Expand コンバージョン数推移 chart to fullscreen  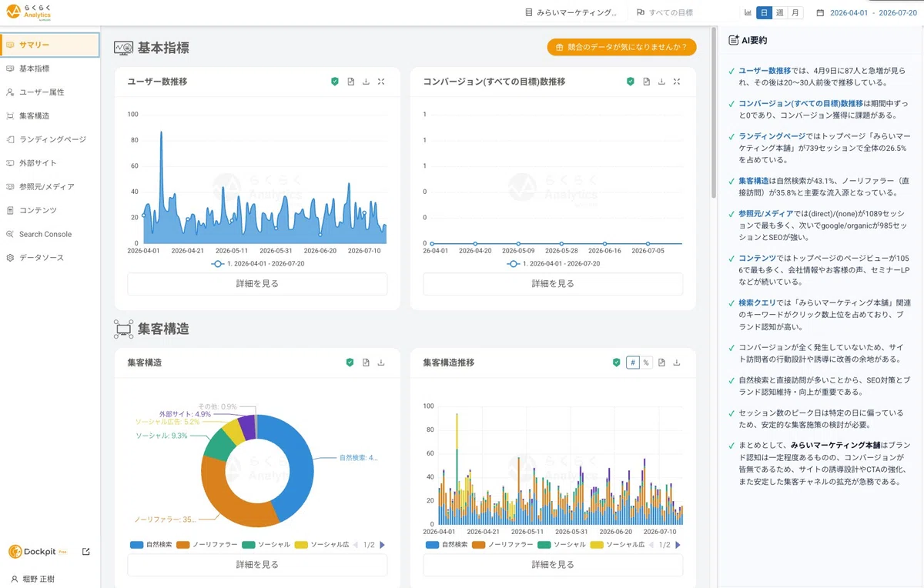[x=677, y=82]
